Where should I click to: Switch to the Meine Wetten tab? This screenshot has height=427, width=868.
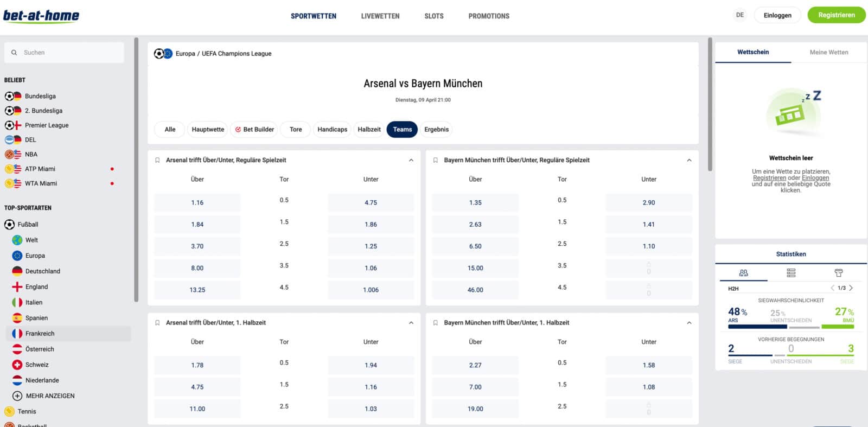[x=829, y=52]
